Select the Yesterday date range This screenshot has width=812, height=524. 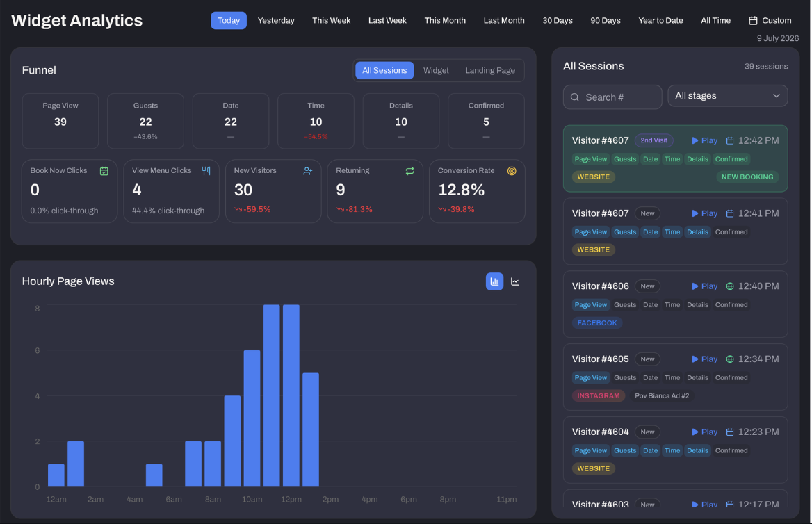point(276,21)
